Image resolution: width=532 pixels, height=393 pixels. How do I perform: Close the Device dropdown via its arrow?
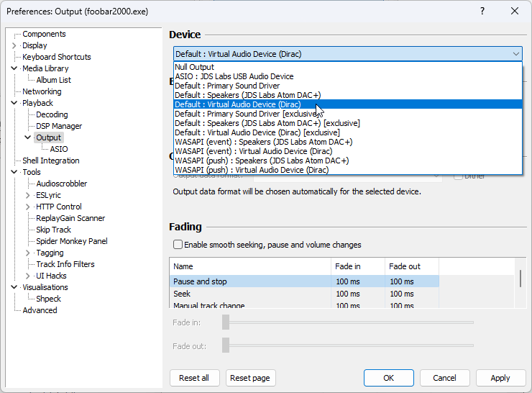[x=515, y=54]
